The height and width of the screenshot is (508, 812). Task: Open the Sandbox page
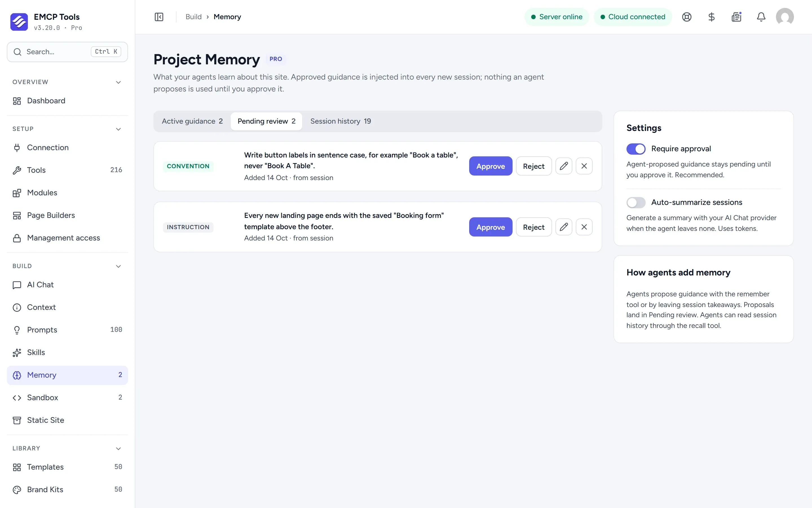[67, 397]
